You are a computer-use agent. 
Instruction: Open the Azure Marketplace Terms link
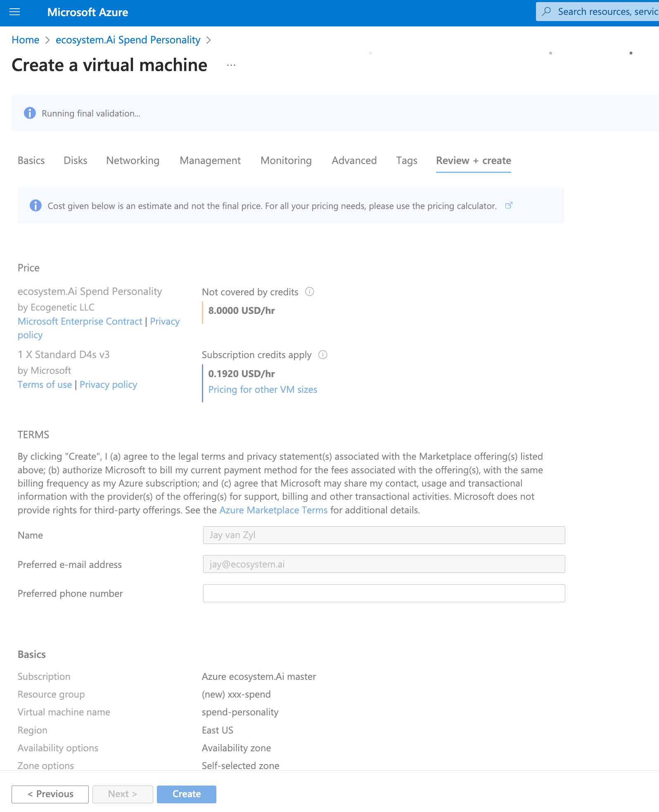pos(273,510)
